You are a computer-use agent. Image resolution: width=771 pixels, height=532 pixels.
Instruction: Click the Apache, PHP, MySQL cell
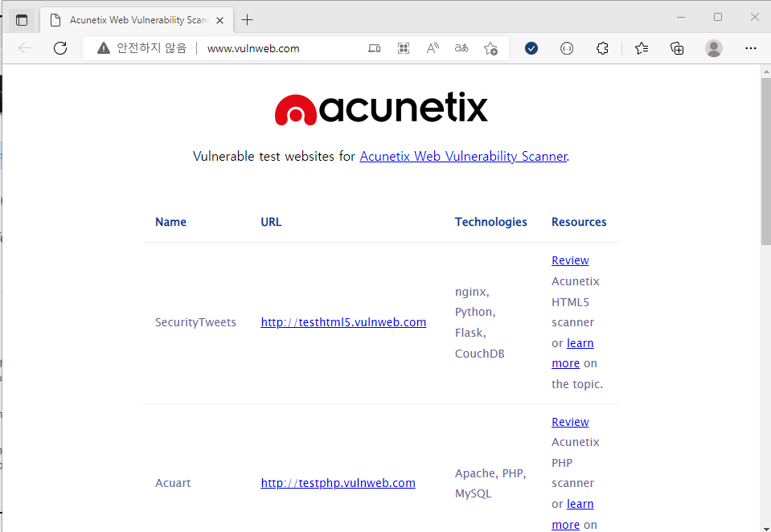490,483
